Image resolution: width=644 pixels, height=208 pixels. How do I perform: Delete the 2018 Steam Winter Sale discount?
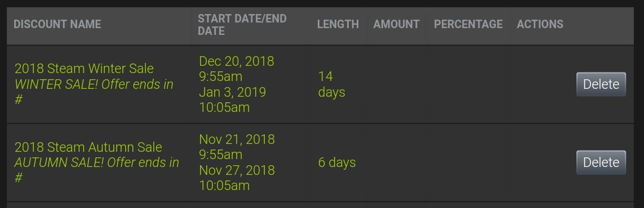(601, 84)
